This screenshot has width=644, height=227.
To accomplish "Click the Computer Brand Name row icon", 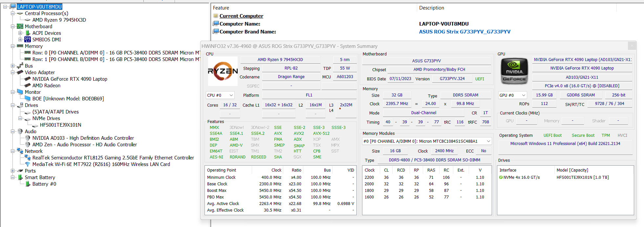I will click(x=216, y=31).
